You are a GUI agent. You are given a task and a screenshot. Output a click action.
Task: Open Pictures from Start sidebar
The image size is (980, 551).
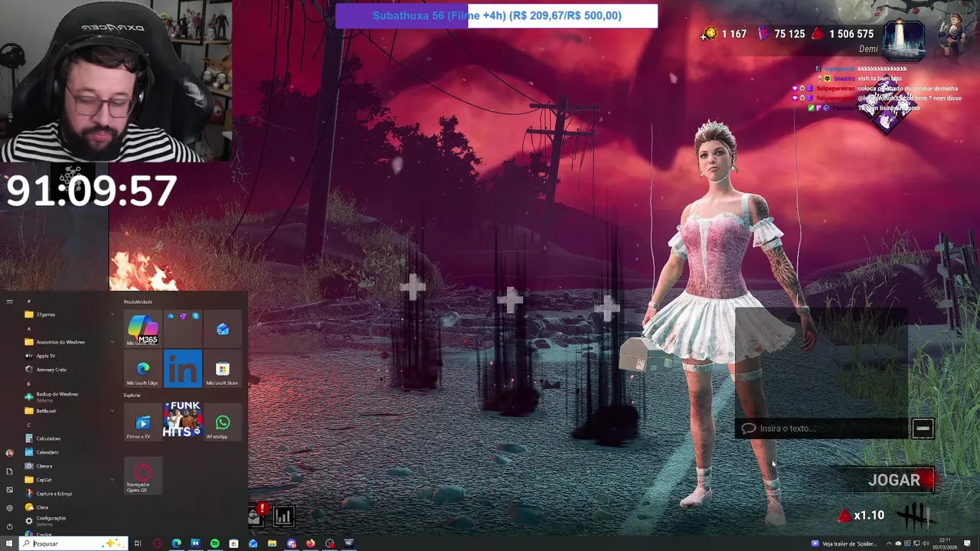click(x=9, y=490)
